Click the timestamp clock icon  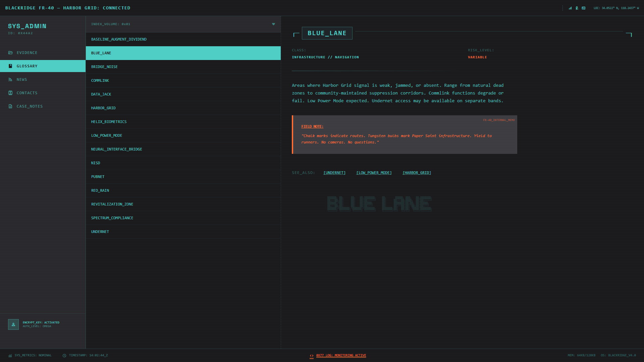tap(64, 356)
